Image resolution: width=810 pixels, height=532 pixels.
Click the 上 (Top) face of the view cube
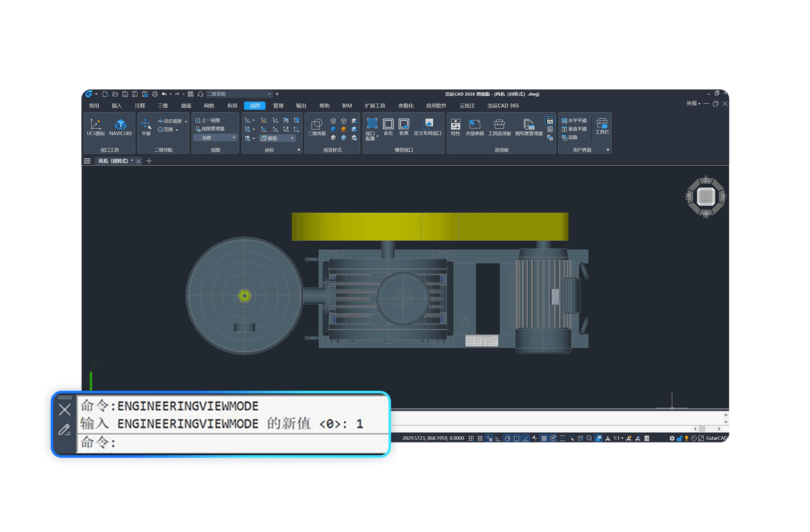click(x=706, y=197)
